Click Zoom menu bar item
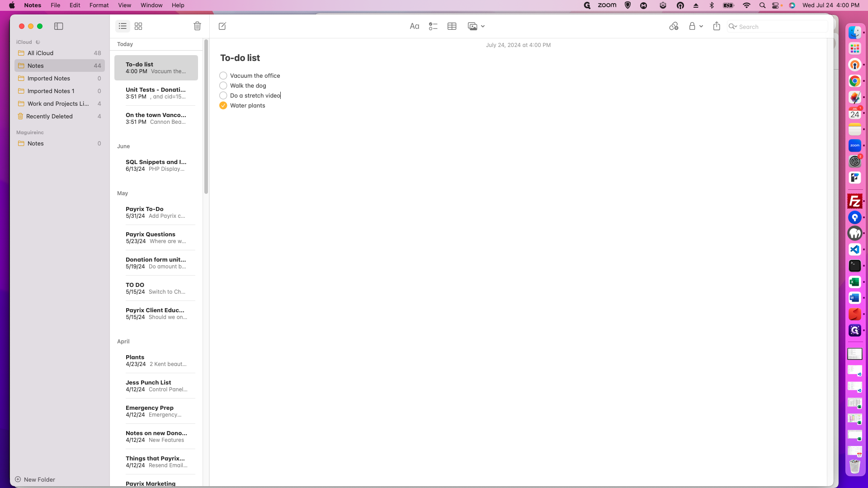 [607, 5]
